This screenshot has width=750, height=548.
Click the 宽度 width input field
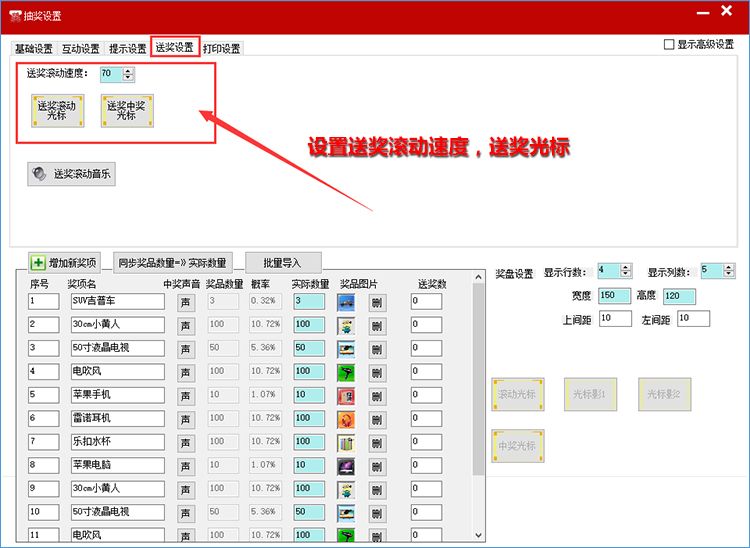coord(613,296)
